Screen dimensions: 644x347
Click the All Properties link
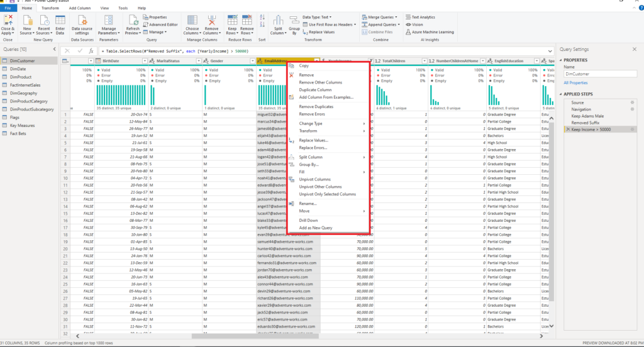pyautogui.click(x=575, y=82)
